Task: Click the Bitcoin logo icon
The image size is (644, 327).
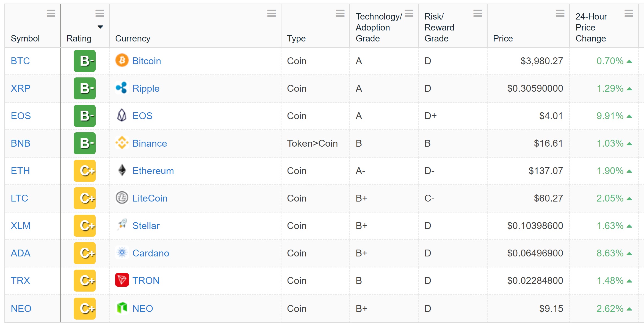Action: coord(122,60)
